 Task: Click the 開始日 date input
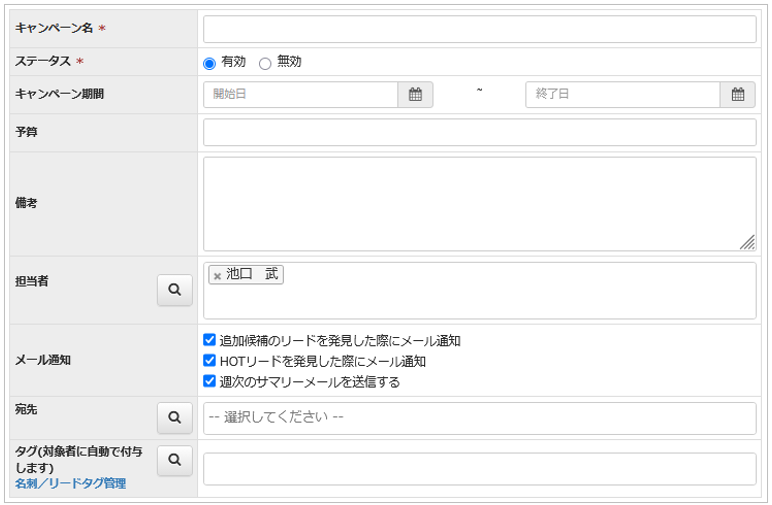[x=300, y=95]
